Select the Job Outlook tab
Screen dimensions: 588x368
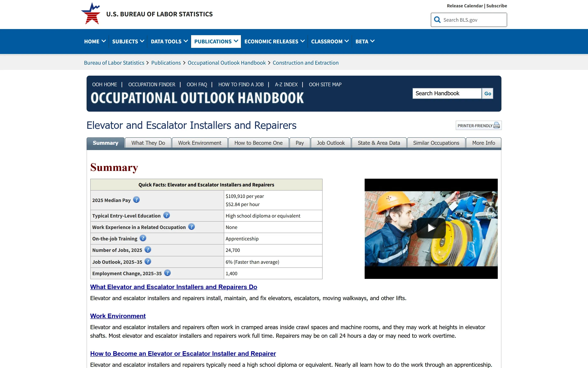click(x=331, y=143)
